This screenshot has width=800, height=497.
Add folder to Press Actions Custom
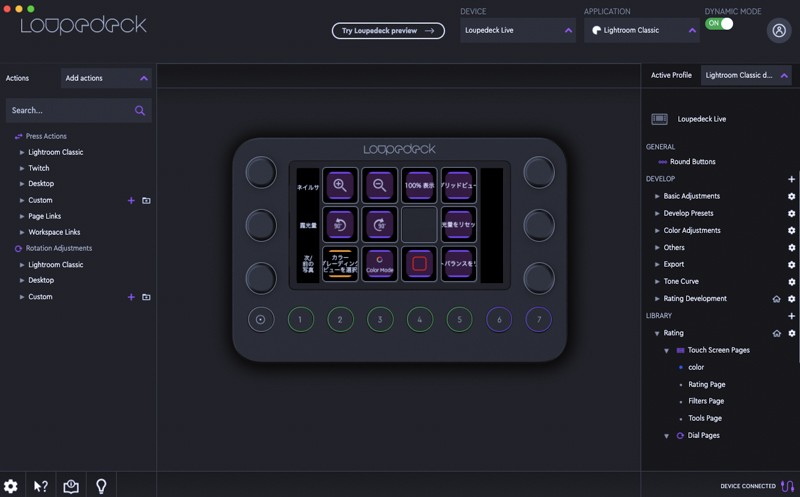pyautogui.click(x=146, y=201)
